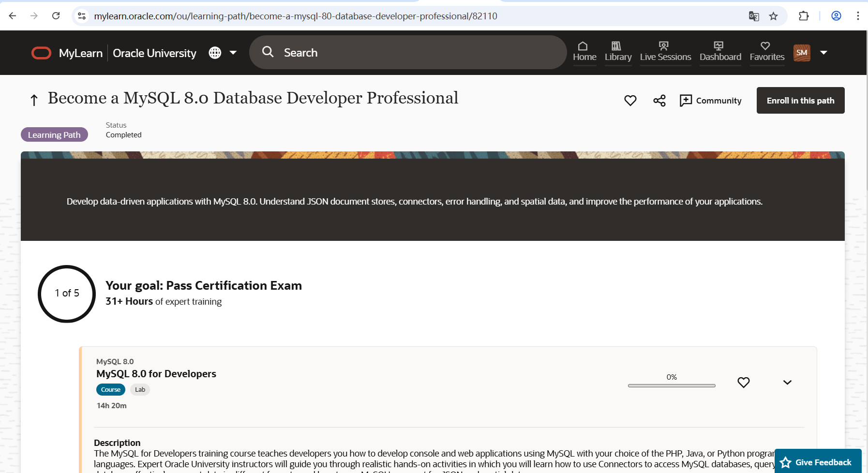
Task: Expand the MySQL 8.0 for Developers course
Action: 787,383
